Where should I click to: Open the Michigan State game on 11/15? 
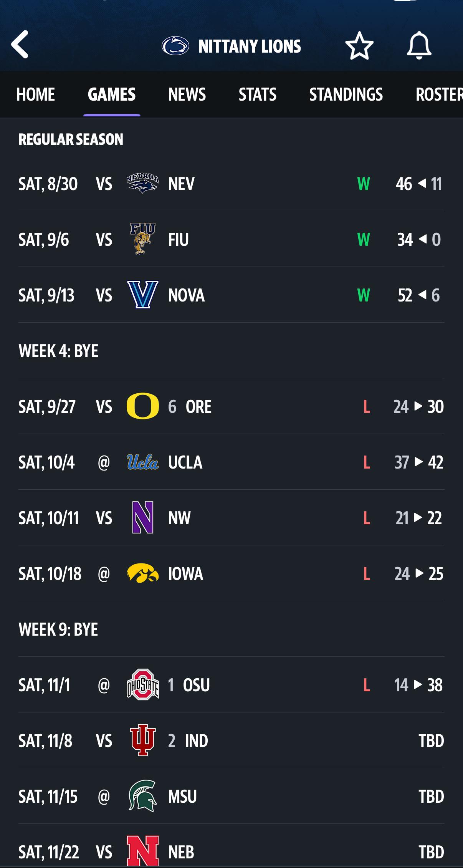(x=231, y=796)
